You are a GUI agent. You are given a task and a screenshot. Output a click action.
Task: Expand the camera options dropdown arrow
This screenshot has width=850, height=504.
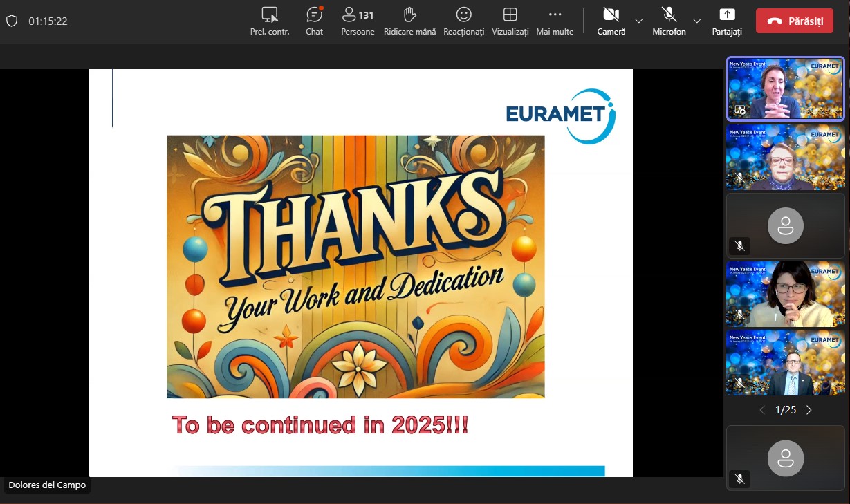(638, 21)
